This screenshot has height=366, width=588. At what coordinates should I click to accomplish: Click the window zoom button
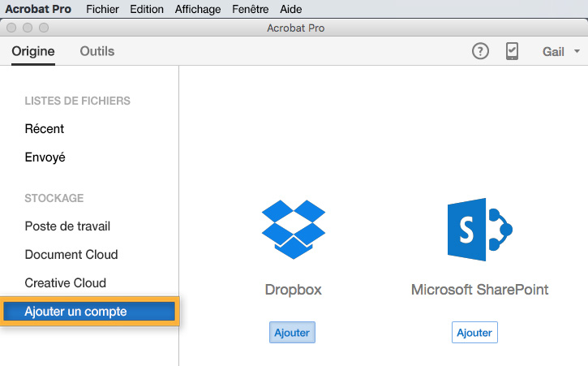44,28
